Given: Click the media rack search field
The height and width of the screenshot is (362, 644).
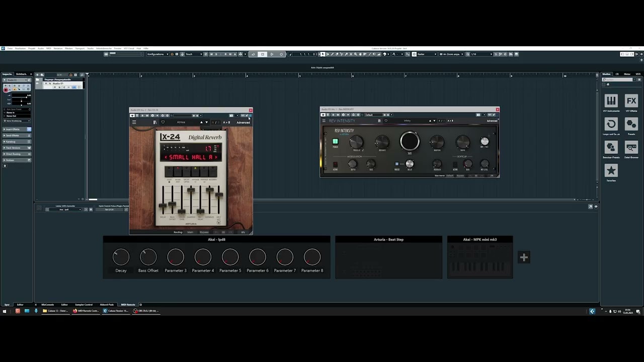Looking at the screenshot, I should (x=617, y=79).
